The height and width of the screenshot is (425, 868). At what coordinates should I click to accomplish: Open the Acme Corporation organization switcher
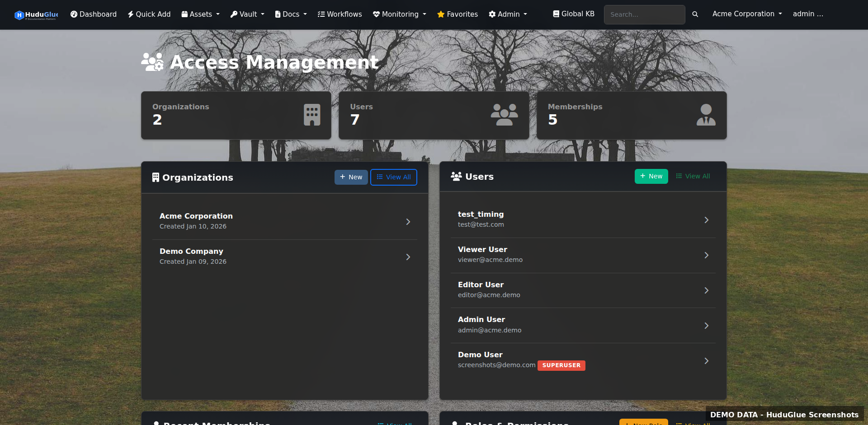coord(746,14)
